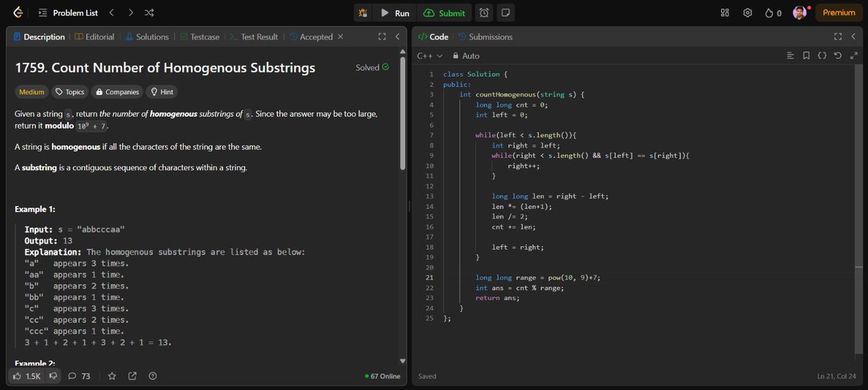Switch to the Editorial tab
This screenshot has height=390, width=868.
point(94,37)
